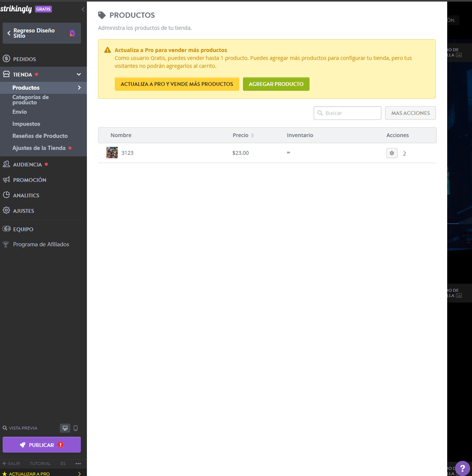The width and height of the screenshot is (472, 476).
Task: Open Programa de Afiliados trophy icon
Action: (5, 244)
